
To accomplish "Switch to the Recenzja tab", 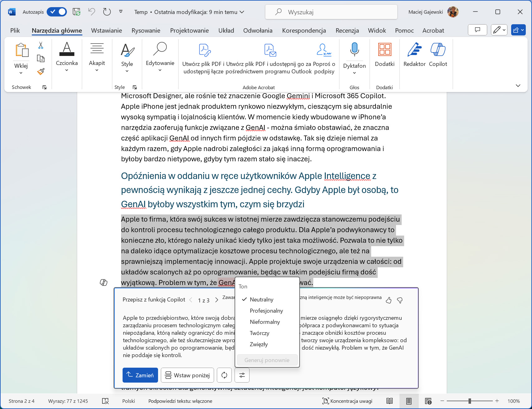I will point(347,30).
